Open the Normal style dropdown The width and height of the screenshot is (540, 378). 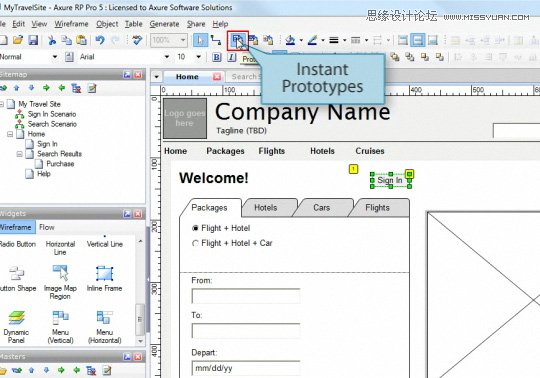coord(55,57)
